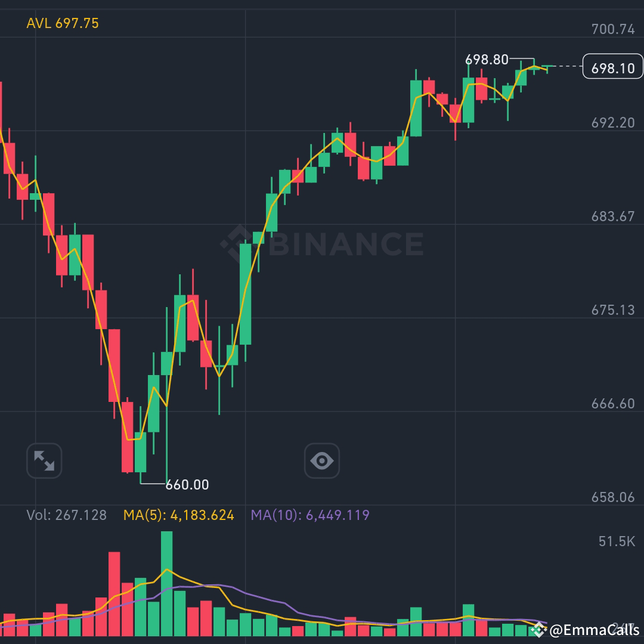Select the eye visibility icon on the chart

point(322,460)
